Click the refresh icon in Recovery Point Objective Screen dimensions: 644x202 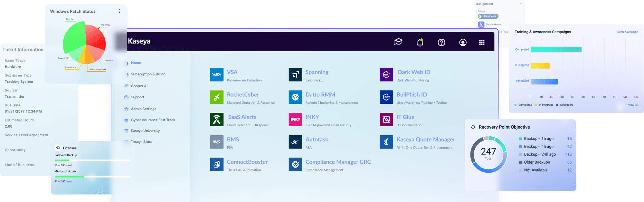coord(473,127)
